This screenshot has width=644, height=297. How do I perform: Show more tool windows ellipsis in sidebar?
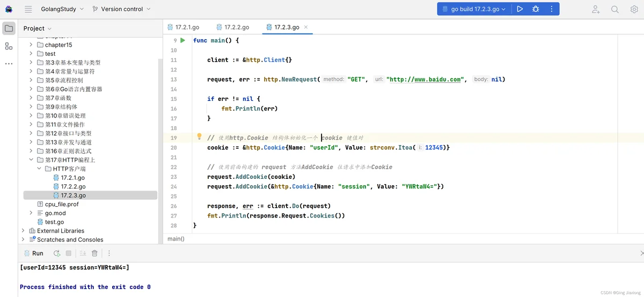tap(9, 63)
